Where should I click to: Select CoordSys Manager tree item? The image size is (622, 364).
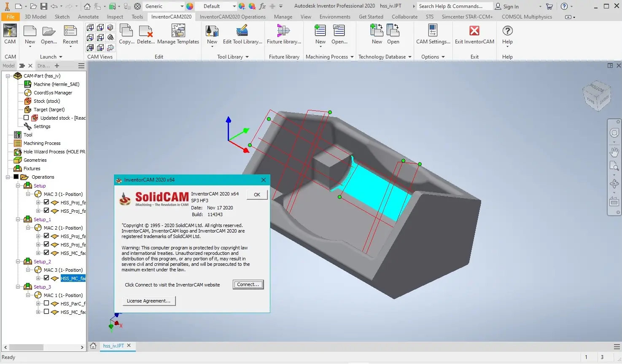click(53, 93)
